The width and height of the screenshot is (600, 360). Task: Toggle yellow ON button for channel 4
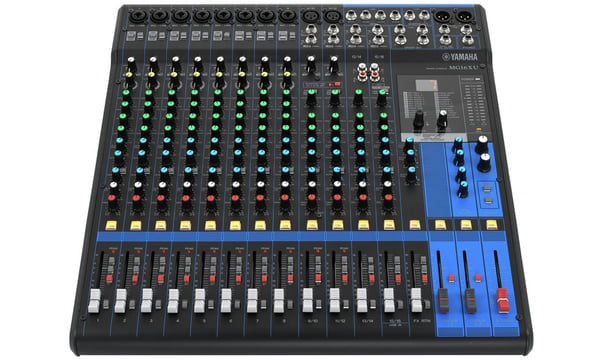pyautogui.click(x=186, y=225)
